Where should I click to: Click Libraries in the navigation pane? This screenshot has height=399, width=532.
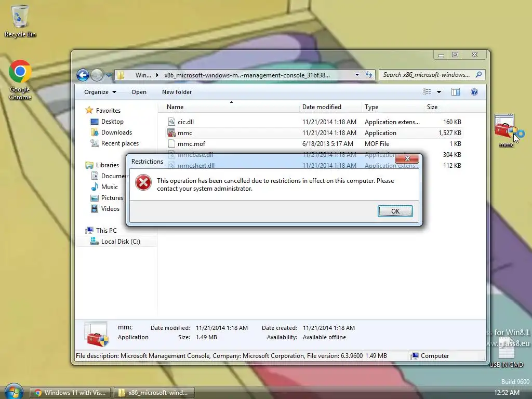pyautogui.click(x=107, y=165)
